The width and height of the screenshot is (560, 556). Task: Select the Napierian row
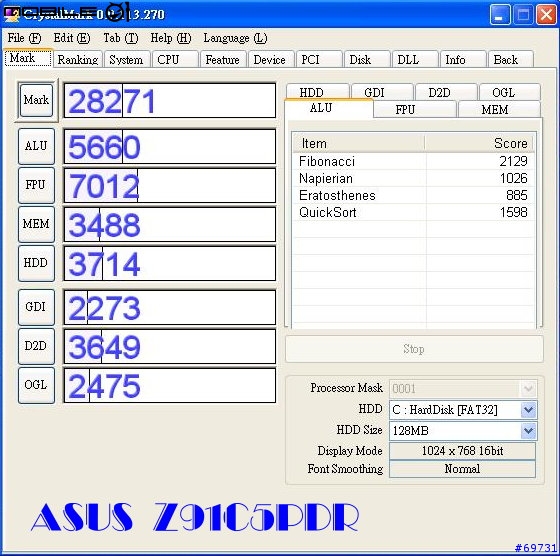413,178
